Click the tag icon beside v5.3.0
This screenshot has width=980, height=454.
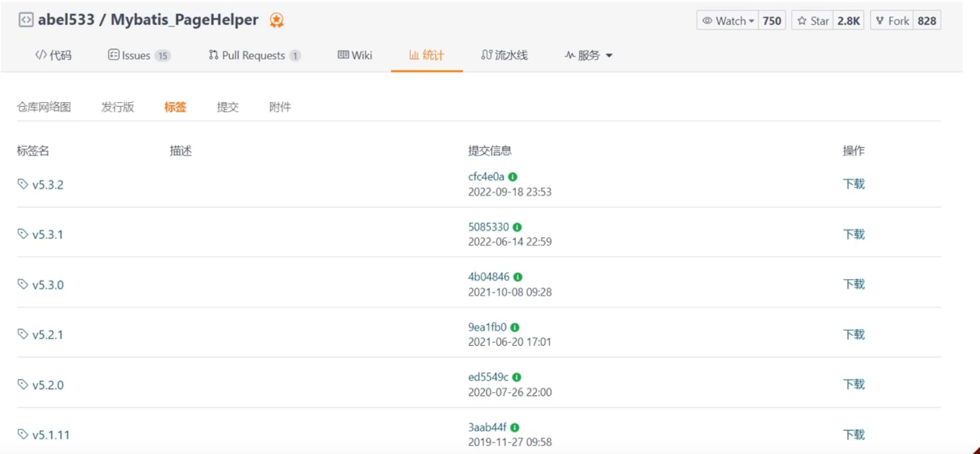tap(23, 284)
